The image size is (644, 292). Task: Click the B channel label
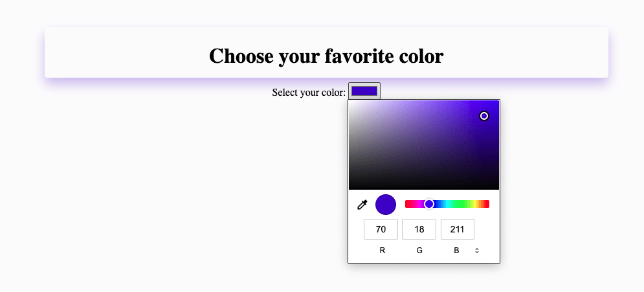pos(456,251)
